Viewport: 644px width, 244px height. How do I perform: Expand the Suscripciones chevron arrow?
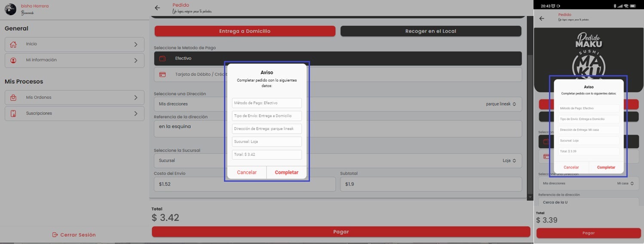pos(136,113)
